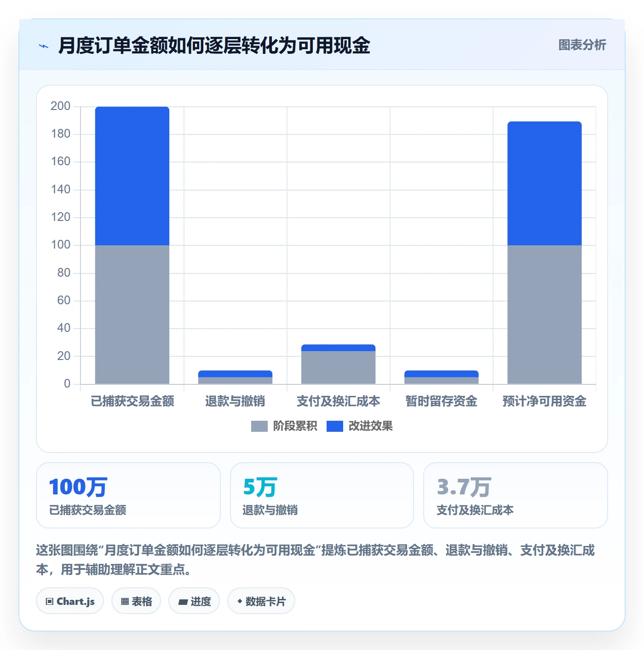Click the 改进效果 legend text
Image resolution: width=644 pixels, height=650 pixels.
pyautogui.click(x=370, y=426)
